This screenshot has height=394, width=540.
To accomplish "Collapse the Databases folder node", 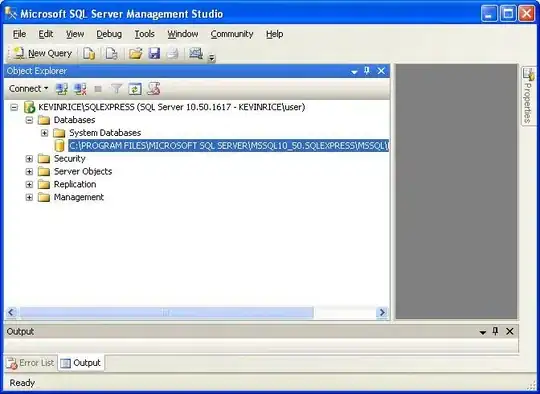I will 30,120.
